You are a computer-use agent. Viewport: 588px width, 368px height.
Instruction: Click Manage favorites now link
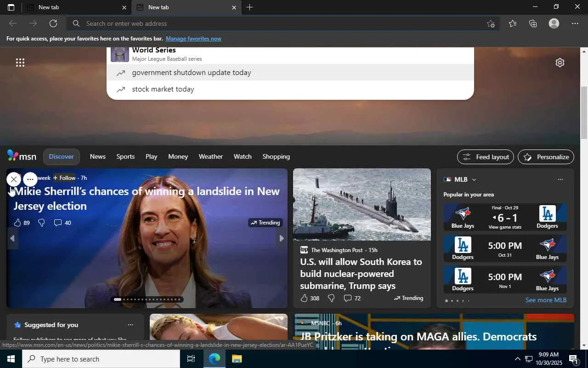click(193, 39)
